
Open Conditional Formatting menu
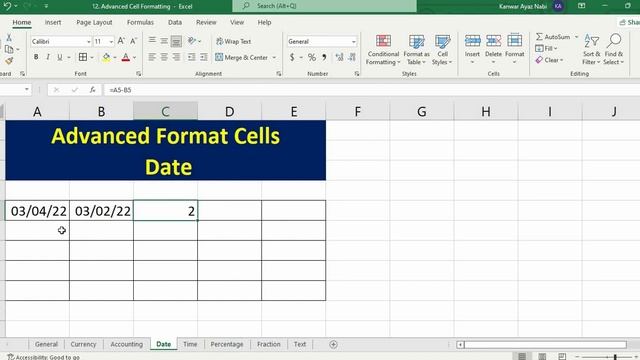[x=383, y=49]
